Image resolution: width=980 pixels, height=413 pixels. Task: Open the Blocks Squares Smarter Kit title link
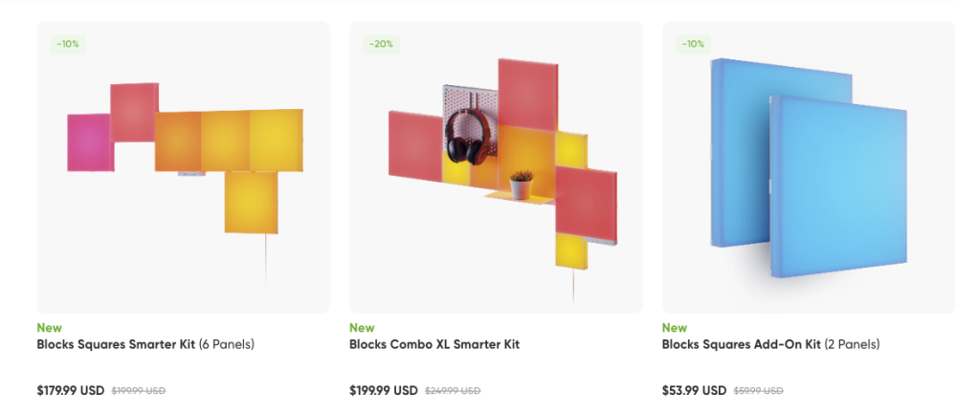coord(117,344)
